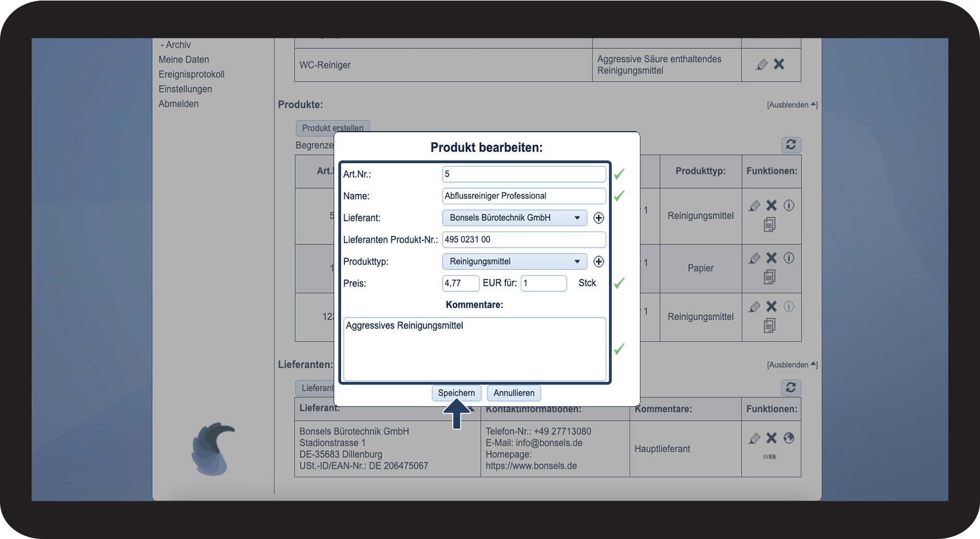Click the Kommentare text area
Viewport: 980px width, 539px height.
coord(474,349)
